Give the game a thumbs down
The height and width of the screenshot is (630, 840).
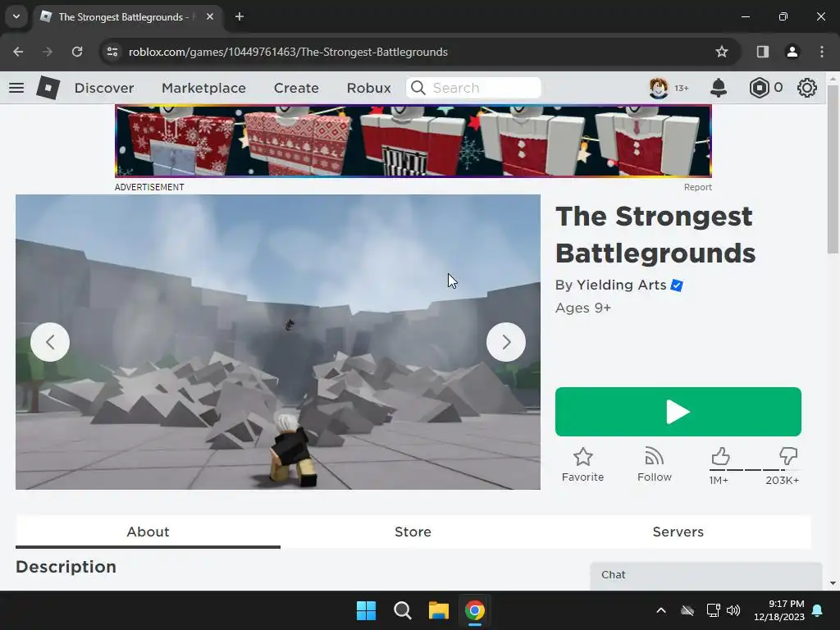click(787, 456)
